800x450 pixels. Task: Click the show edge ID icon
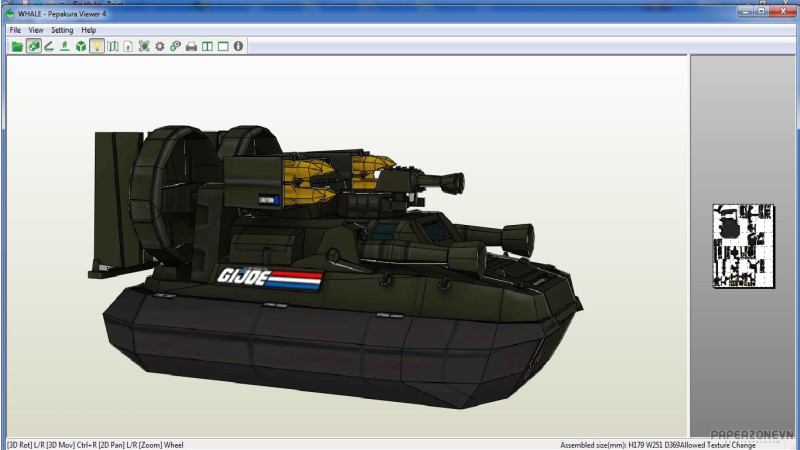[x=65, y=46]
